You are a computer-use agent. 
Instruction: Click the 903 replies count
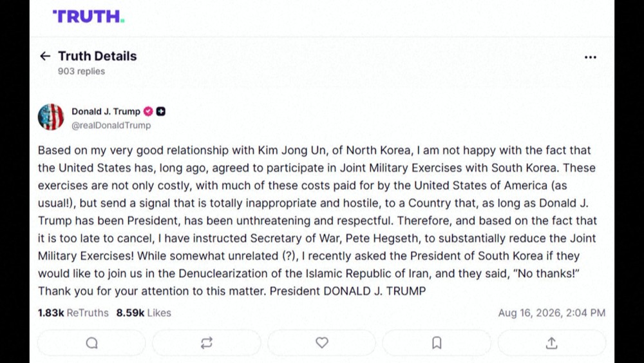tap(81, 71)
